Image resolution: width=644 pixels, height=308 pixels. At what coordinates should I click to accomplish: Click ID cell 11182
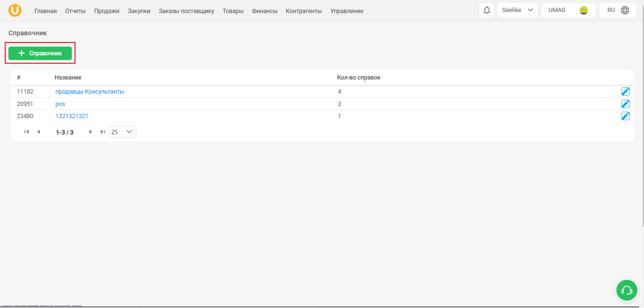coord(25,92)
